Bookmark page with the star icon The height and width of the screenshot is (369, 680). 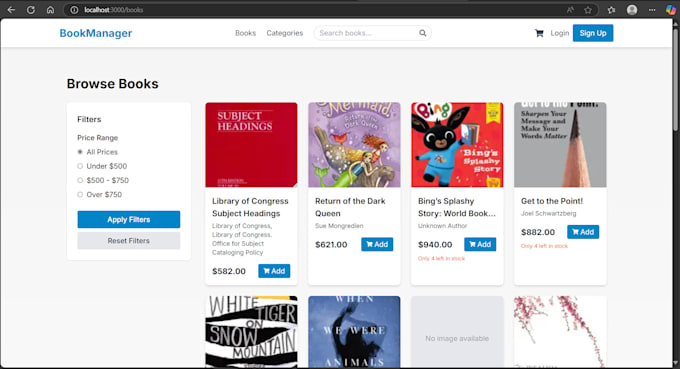click(588, 10)
